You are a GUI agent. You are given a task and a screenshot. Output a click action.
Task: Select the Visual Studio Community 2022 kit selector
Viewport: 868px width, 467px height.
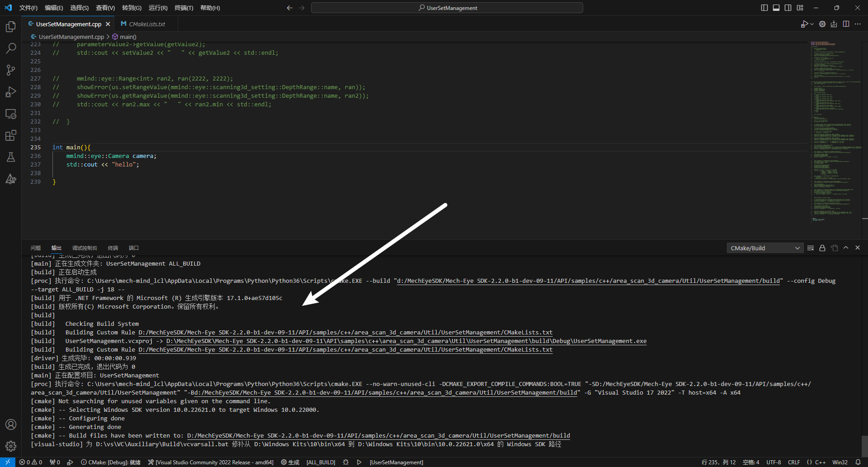click(x=210, y=462)
